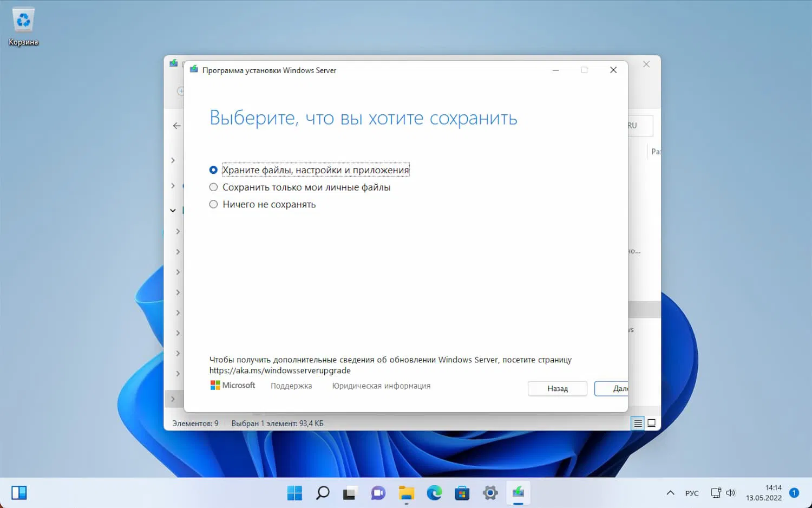The width and height of the screenshot is (812, 508).
Task: Open the Юридическая информация link
Action: click(381, 386)
